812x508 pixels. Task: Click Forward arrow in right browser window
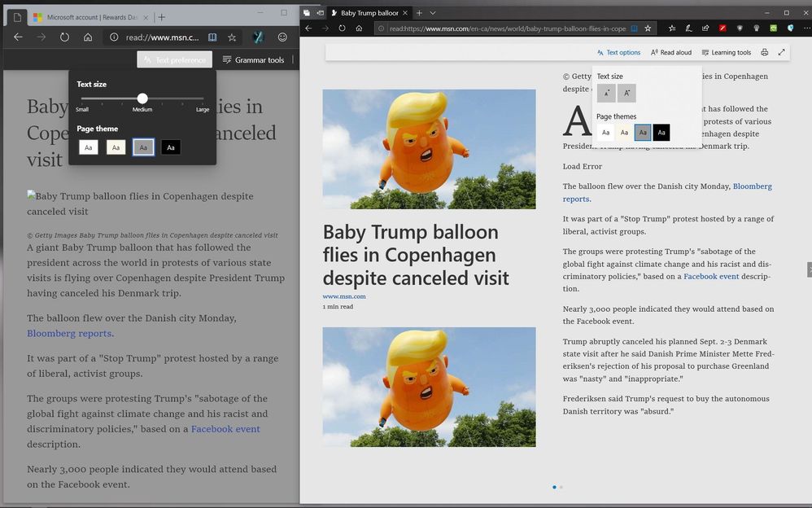click(x=325, y=28)
